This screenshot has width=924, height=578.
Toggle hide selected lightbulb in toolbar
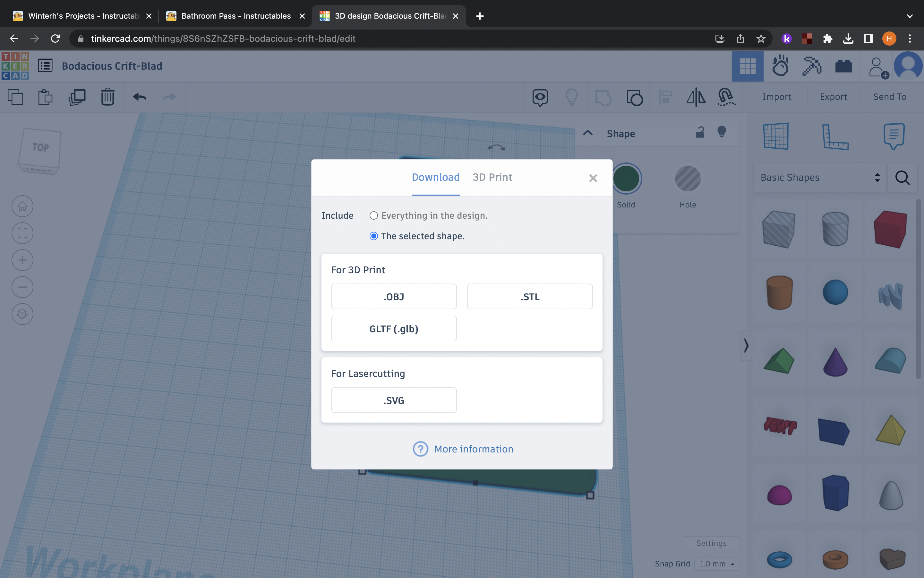coord(572,98)
